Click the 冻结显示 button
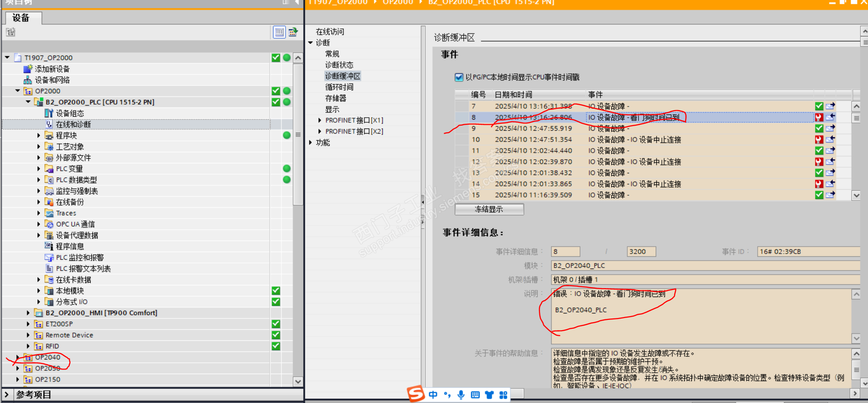Viewport: 868px width, 403px height. point(489,209)
